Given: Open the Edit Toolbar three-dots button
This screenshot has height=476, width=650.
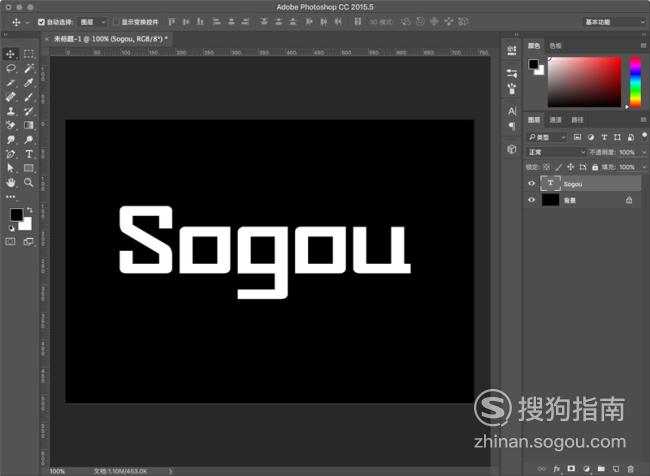Looking at the screenshot, I should [10, 197].
